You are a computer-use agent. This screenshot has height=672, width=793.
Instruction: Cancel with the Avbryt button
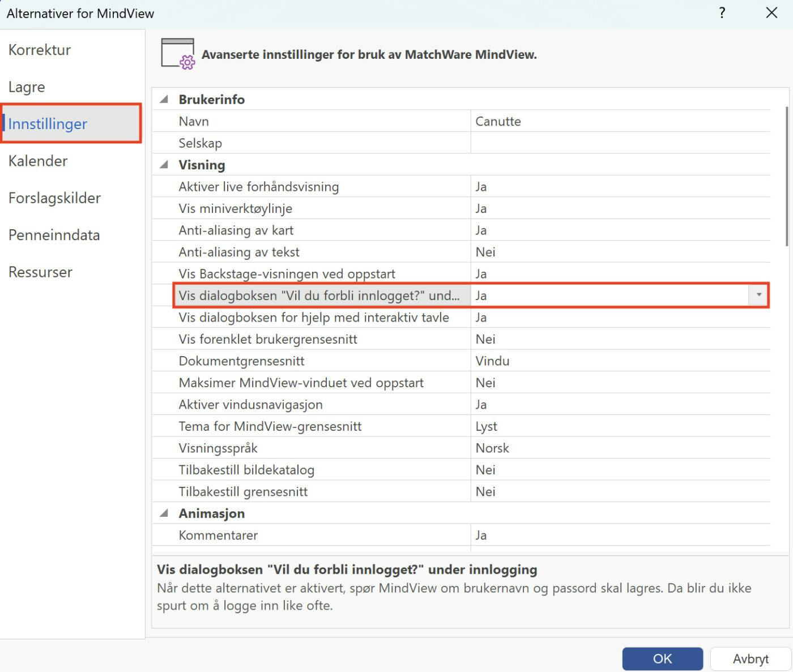[751, 658]
